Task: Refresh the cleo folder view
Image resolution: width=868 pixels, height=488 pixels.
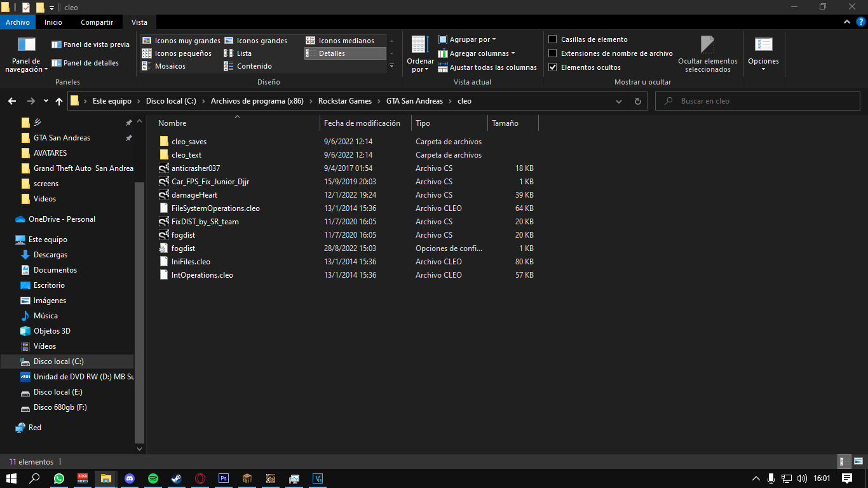Action: click(x=638, y=101)
